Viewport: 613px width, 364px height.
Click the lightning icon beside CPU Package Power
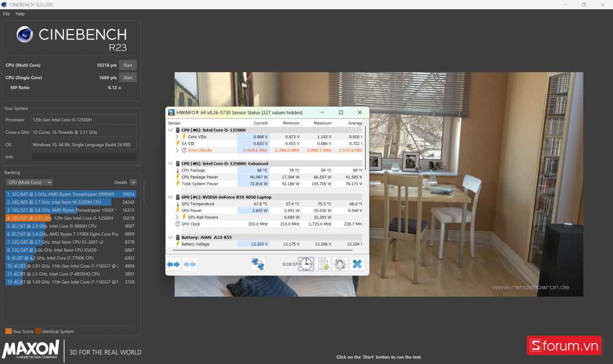[x=178, y=177]
